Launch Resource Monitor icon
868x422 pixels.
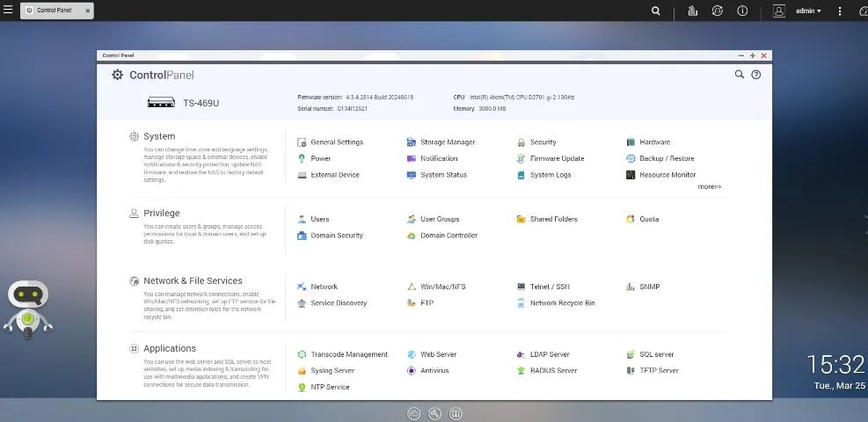click(x=631, y=175)
